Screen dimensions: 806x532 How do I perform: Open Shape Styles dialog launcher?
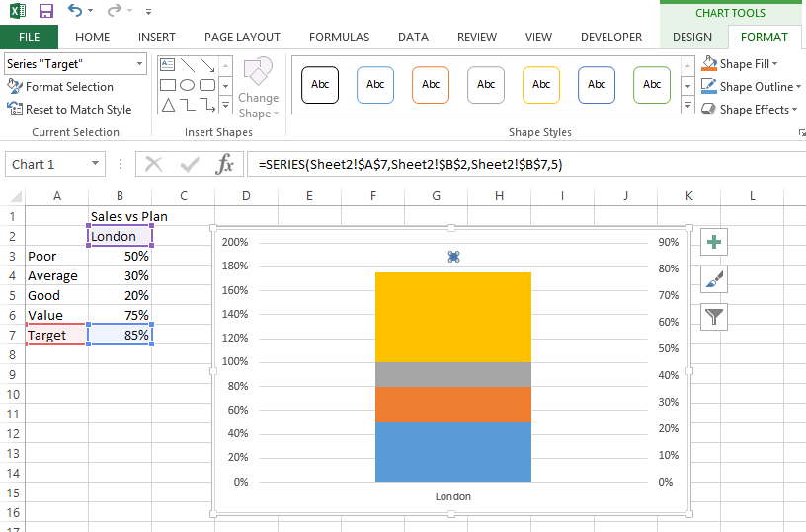point(801,133)
